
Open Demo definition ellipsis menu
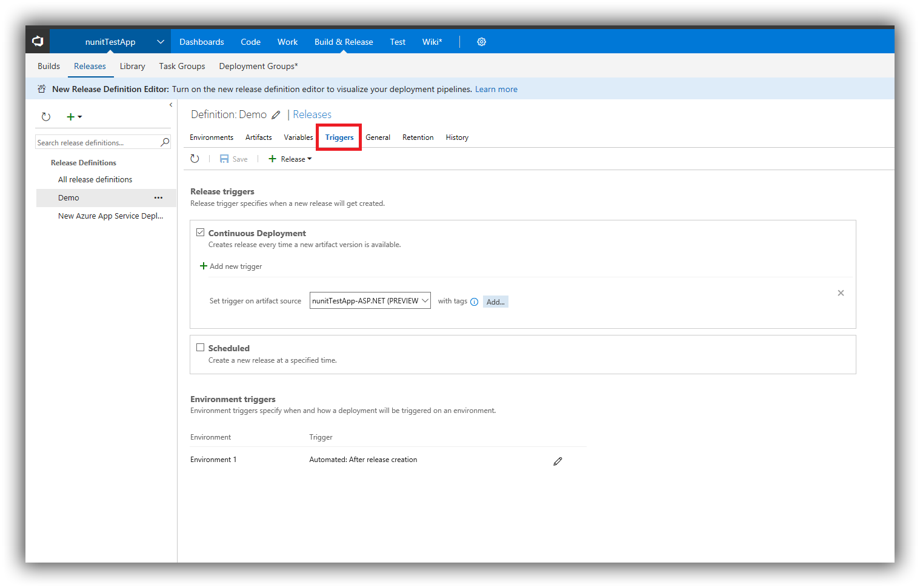158,197
